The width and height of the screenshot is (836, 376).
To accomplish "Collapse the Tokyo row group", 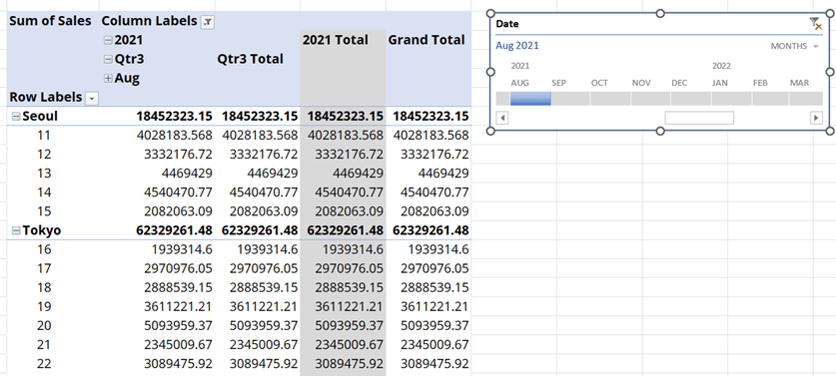I will coord(16,231).
